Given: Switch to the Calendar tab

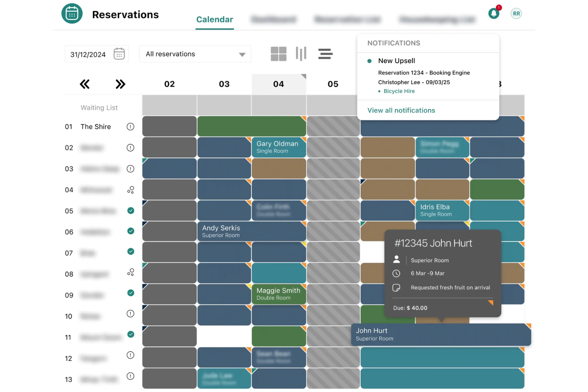Looking at the screenshot, I should click(x=215, y=19).
